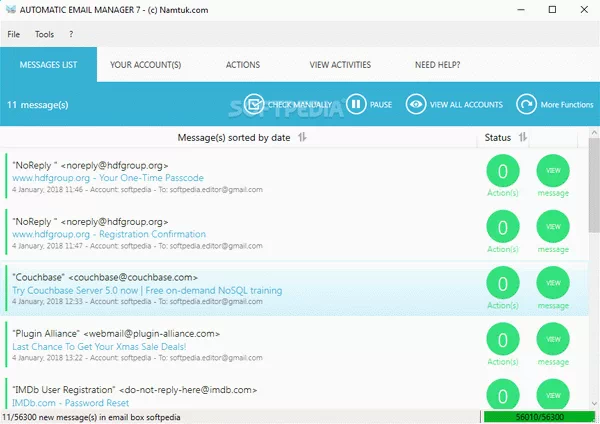Open the View Activities tab
Screen dimensions: 600x424
(x=340, y=65)
